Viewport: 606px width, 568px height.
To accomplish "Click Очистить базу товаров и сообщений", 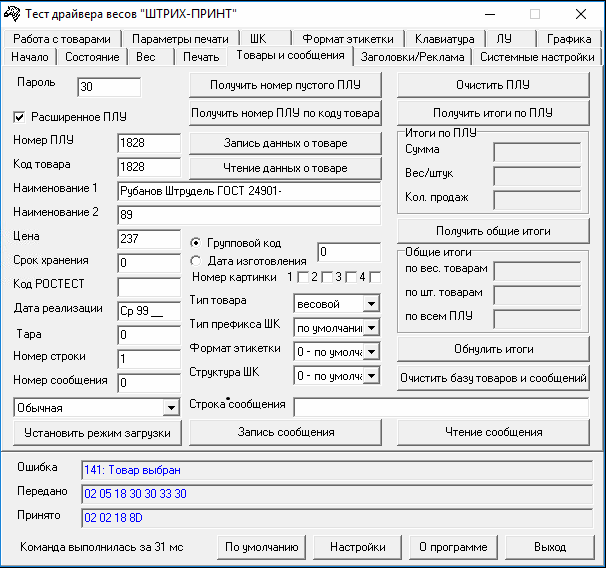I will click(x=493, y=378).
